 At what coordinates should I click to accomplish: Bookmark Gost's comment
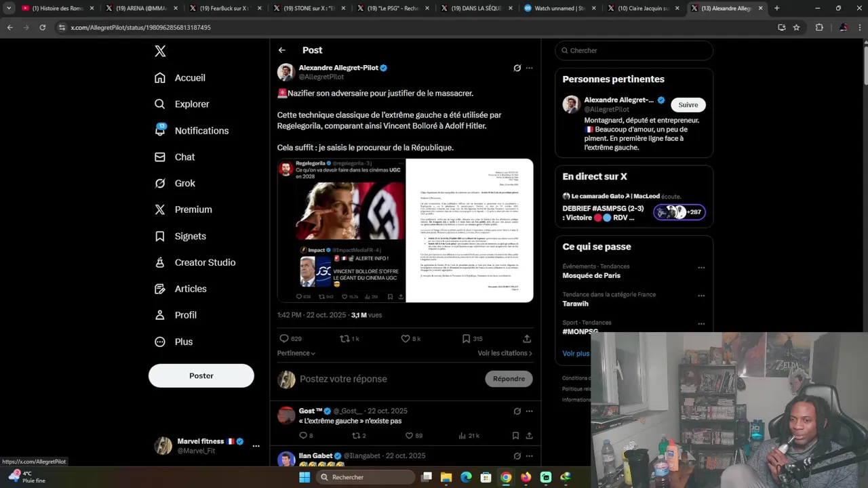pos(515,436)
